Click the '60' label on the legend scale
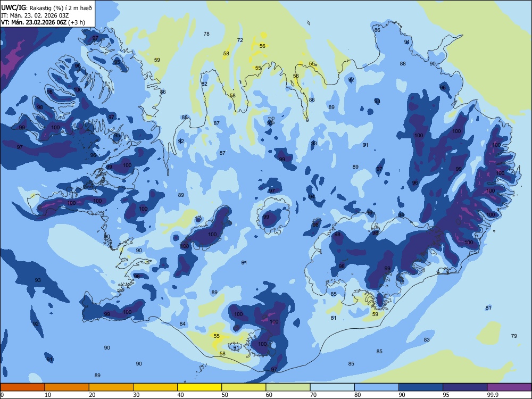Viewport: 532px width, 399px height. [x=269, y=395]
